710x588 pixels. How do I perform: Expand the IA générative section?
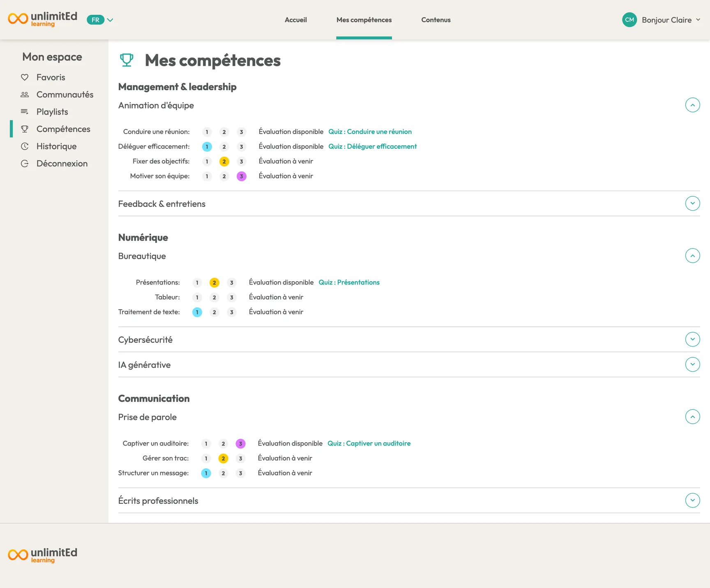coord(693,364)
